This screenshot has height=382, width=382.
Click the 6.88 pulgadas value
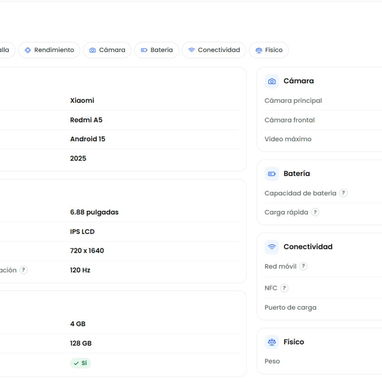coord(94,212)
